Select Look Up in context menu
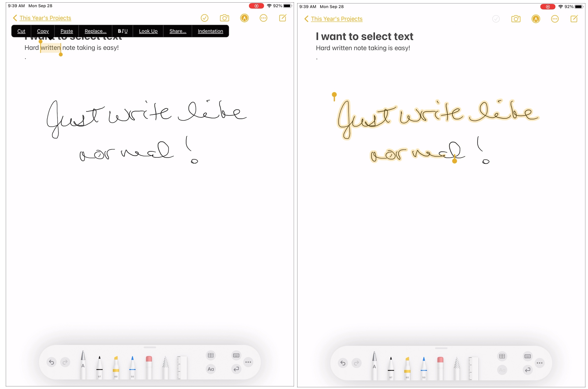The width and height of the screenshot is (588, 389). coord(148,31)
